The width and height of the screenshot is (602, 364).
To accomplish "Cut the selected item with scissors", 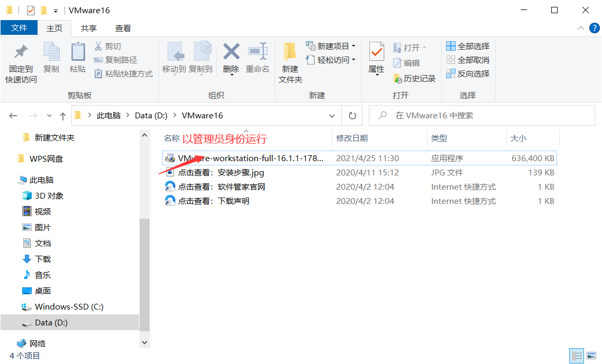I will (108, 46).
